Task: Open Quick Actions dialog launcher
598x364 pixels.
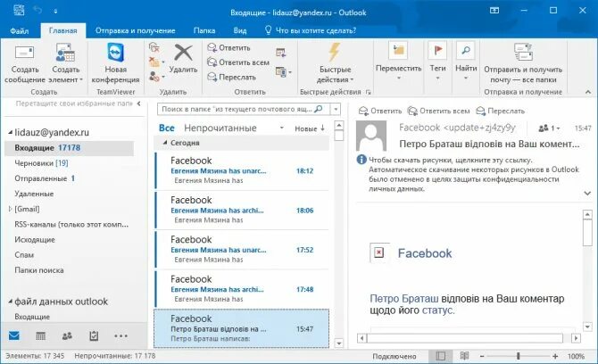Action: [x=368, y=92]
